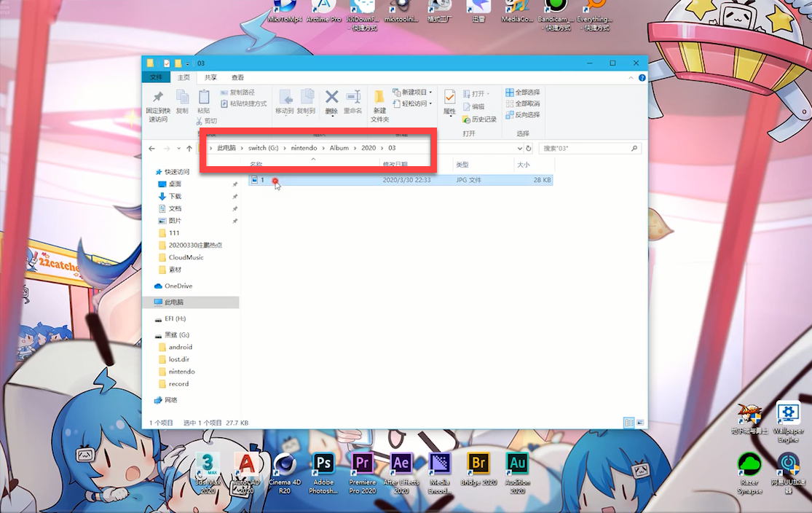The height and width of the screenshot is (513, 812).
Task: Switch to details view in the status bar
Action: click(x=628, y=423)
